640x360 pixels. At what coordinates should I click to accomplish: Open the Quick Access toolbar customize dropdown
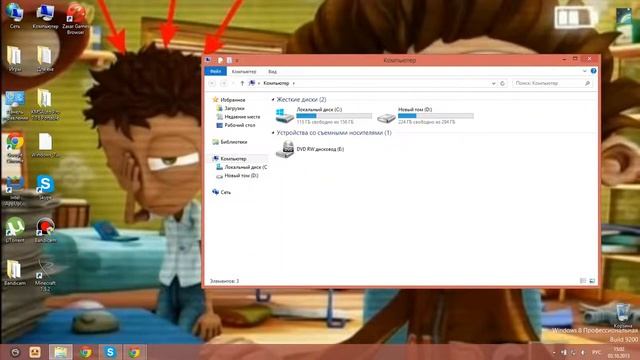(x=237, y=60)
